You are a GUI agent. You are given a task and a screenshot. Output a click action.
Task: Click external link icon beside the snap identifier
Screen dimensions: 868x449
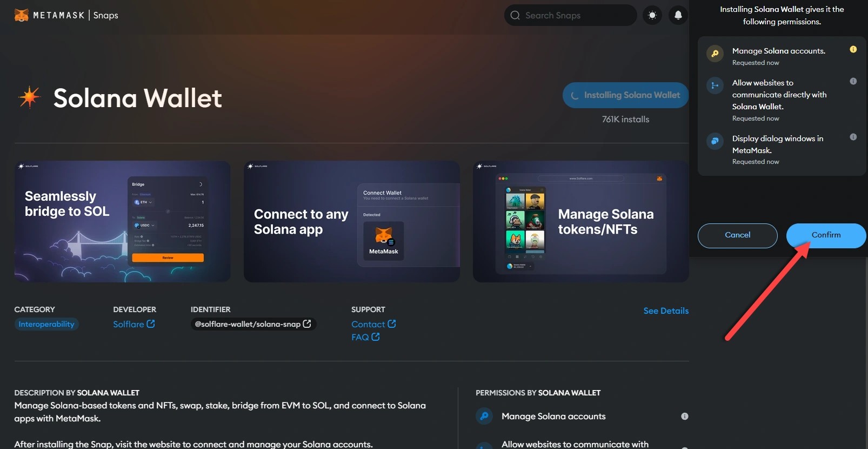coord(307,323)
